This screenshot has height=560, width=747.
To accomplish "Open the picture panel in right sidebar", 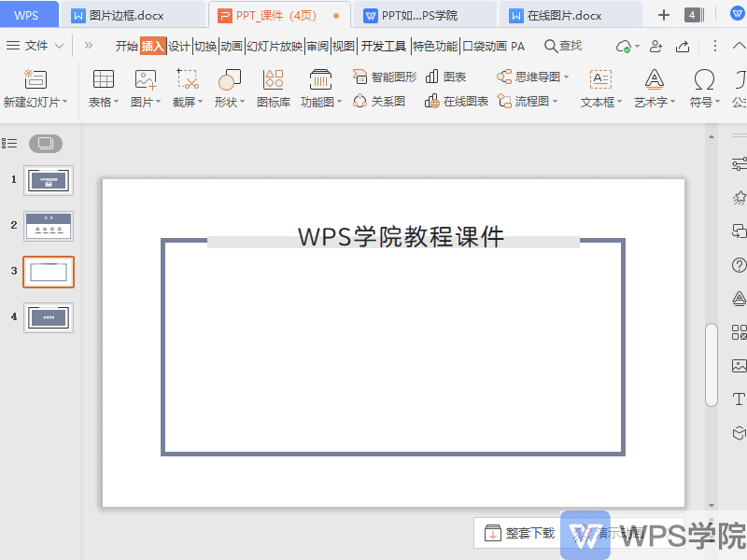I will [739, 366].
